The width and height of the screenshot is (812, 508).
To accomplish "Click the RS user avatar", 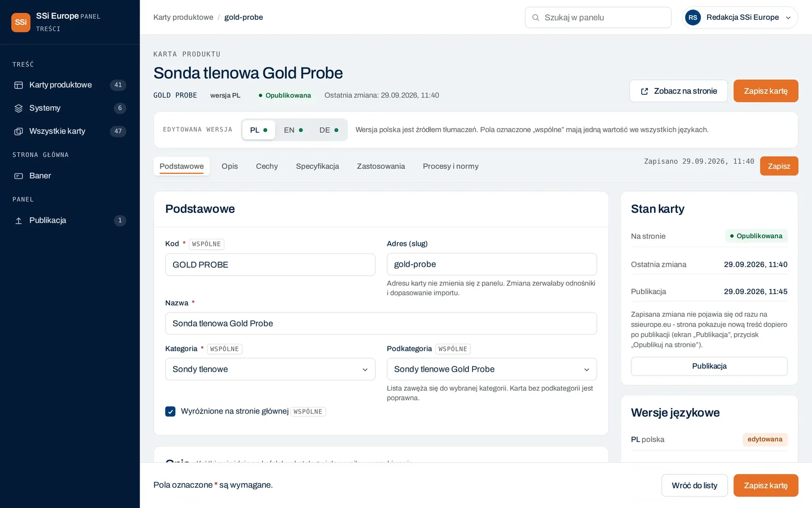I will (x=693, y=18).
